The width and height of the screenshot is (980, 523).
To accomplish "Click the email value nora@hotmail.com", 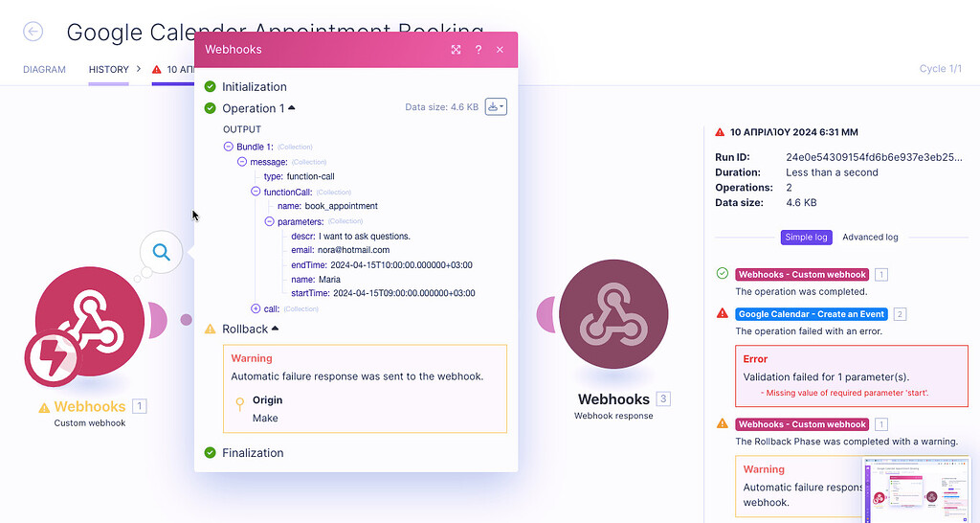I will coord(354,250).
